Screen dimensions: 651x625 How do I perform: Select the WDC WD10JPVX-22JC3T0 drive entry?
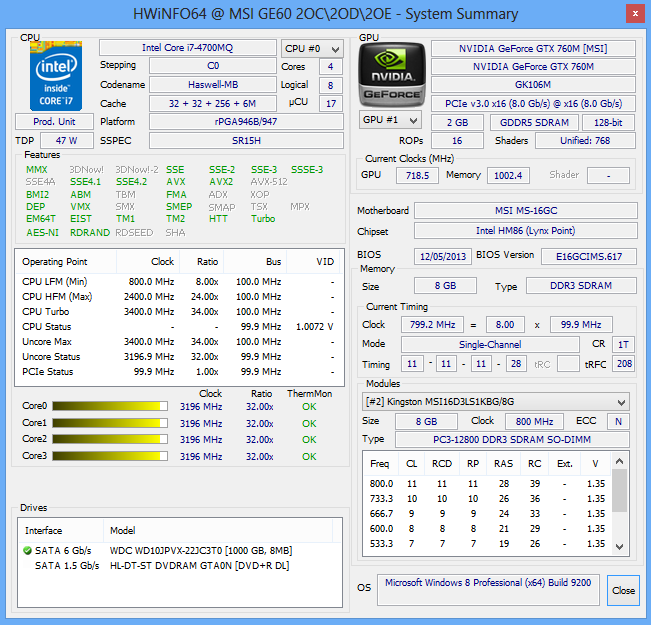(180, 551)
